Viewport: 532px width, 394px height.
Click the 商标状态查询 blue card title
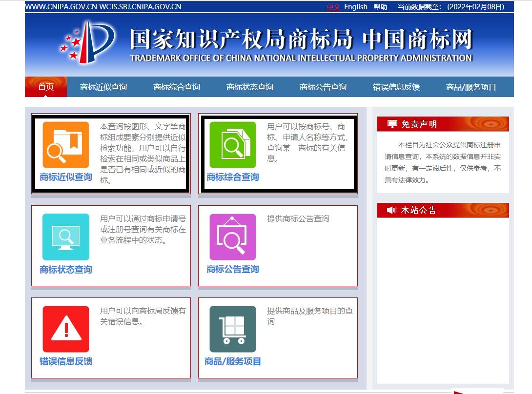66,270
